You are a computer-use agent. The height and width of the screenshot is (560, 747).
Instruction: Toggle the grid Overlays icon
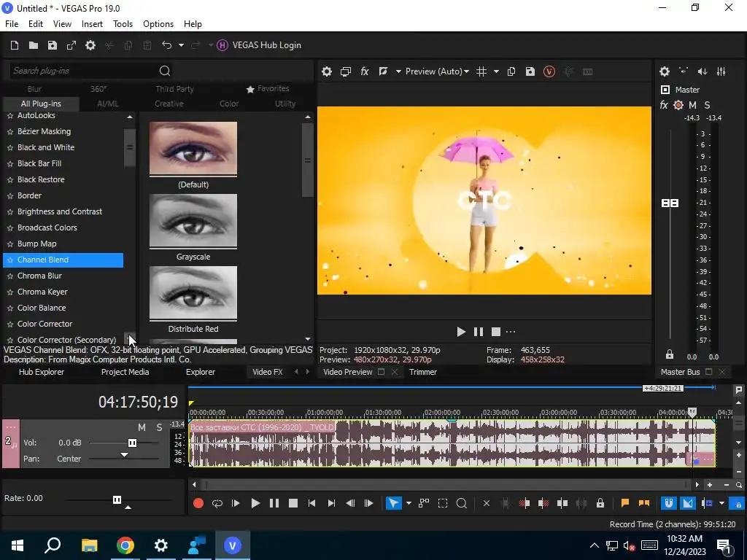point(481,71)
